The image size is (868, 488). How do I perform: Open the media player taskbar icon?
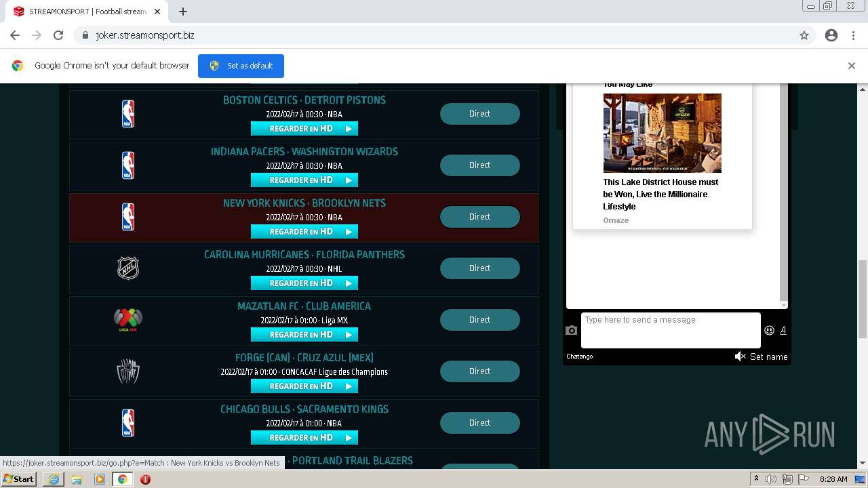click(100, 479)
